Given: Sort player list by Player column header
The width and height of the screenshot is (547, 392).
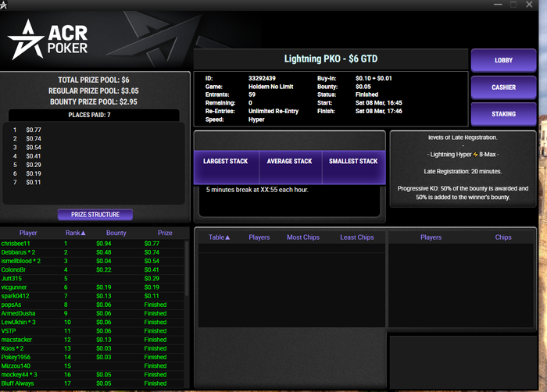Looking at the screenshot, I should coord(28,233).
